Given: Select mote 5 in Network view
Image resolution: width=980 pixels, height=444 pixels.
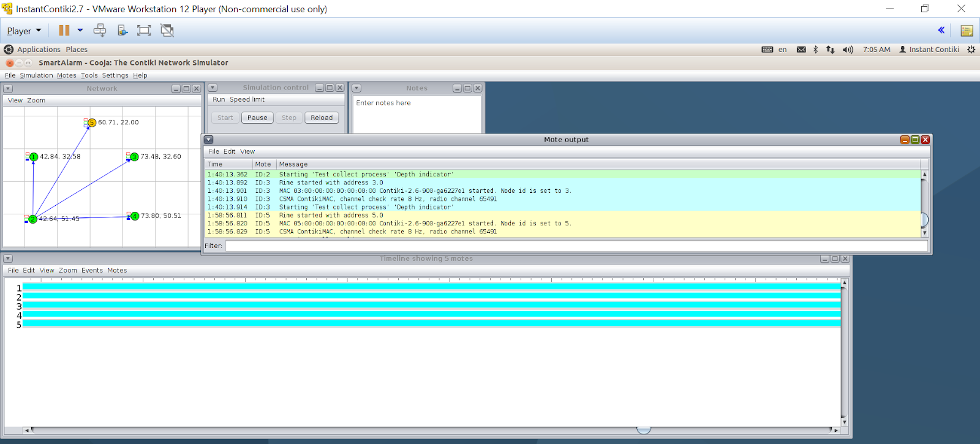Looking at the screenshot, I should [91, 122].
